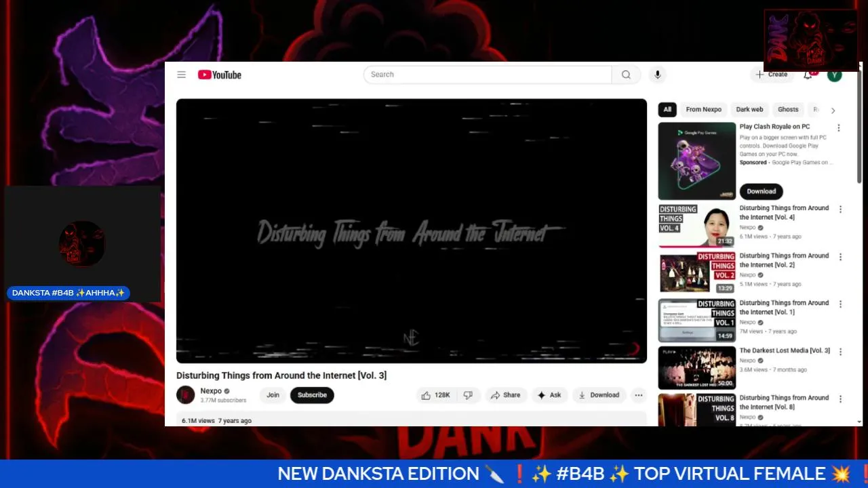Click the DANKSTA avatar in the webcam panel

82,243
